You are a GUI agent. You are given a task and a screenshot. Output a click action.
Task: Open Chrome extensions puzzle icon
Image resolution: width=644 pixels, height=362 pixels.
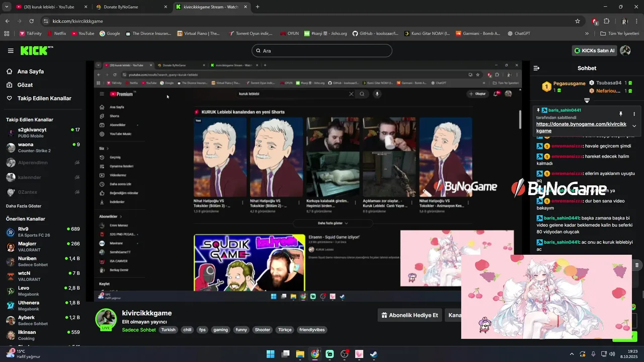[x=606, y=21]
